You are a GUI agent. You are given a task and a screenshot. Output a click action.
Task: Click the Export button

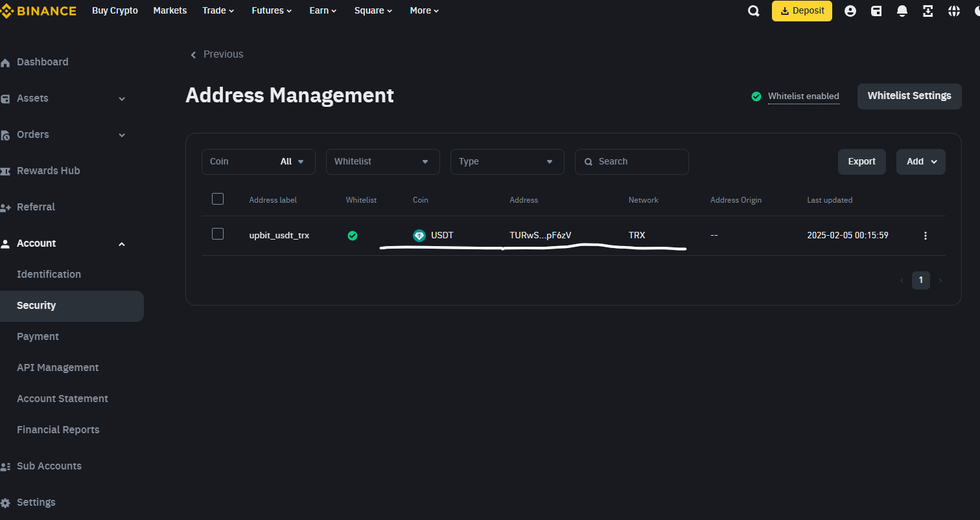pyautogui.click(x=862, y=162)
